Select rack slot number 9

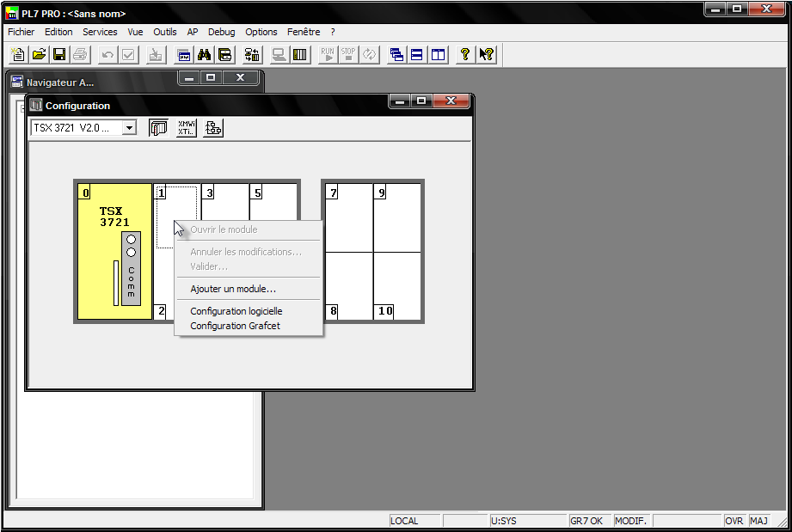tap(397, 217)
